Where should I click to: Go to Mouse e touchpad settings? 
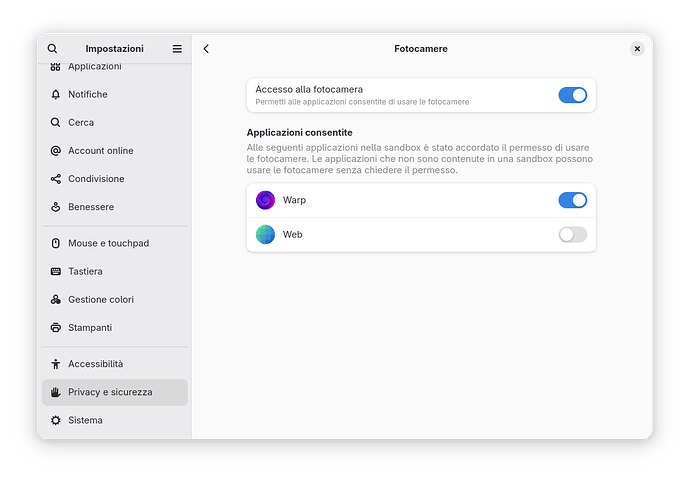tap(108, 243)
